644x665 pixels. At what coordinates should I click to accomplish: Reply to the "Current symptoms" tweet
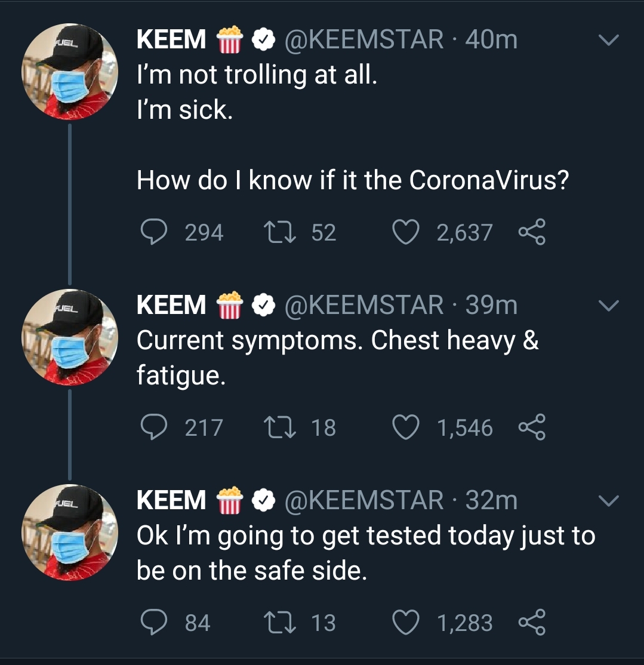pos(153,427)
